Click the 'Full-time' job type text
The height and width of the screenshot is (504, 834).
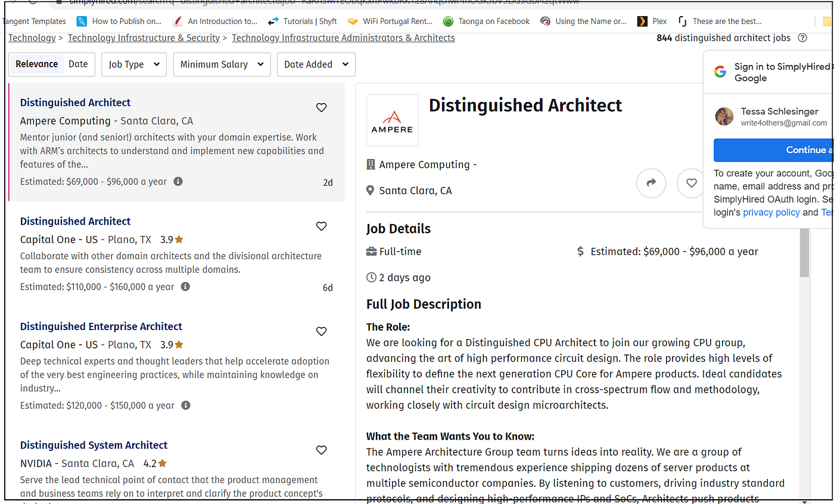pos(400,251)
